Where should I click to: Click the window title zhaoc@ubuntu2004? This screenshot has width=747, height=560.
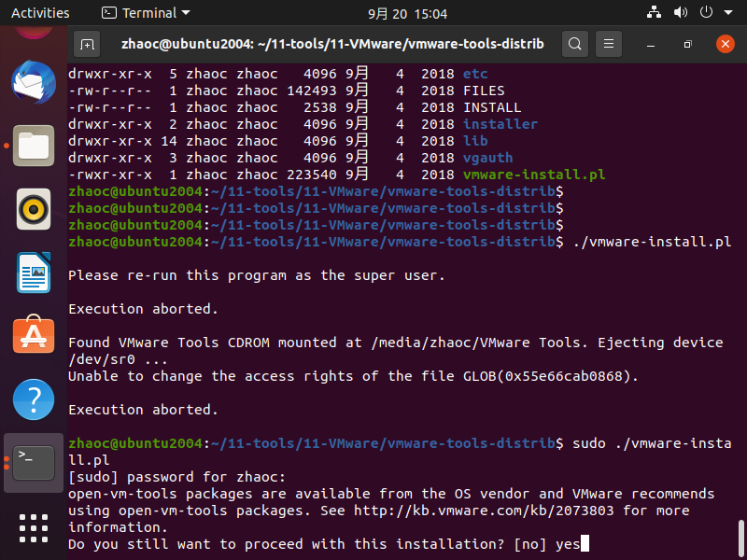coord(332,44)
